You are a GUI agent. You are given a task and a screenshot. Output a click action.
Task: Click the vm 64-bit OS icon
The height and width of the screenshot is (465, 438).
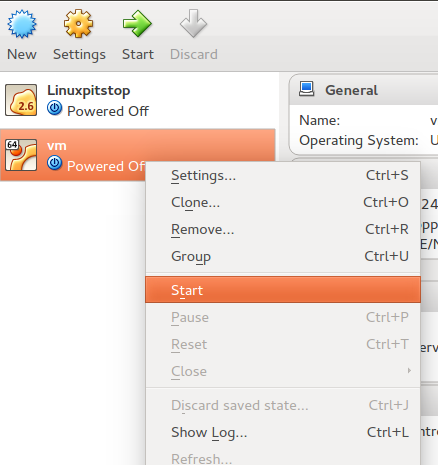21,155
